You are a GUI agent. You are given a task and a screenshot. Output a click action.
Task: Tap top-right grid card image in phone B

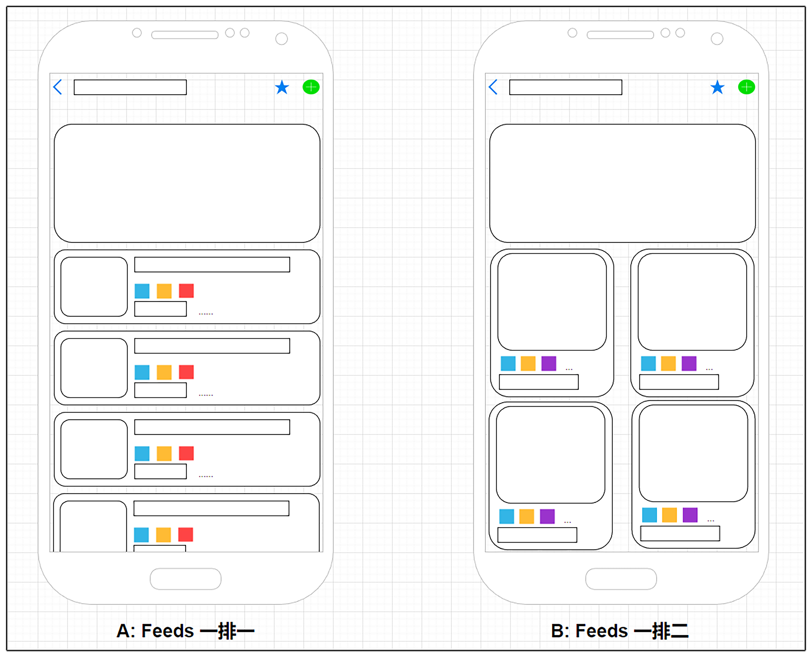[692, 302]
